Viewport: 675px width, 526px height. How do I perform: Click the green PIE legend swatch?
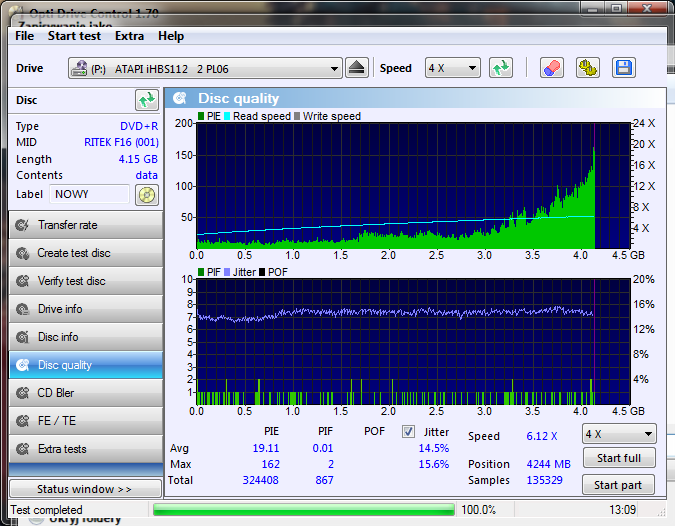pos(201,116)
